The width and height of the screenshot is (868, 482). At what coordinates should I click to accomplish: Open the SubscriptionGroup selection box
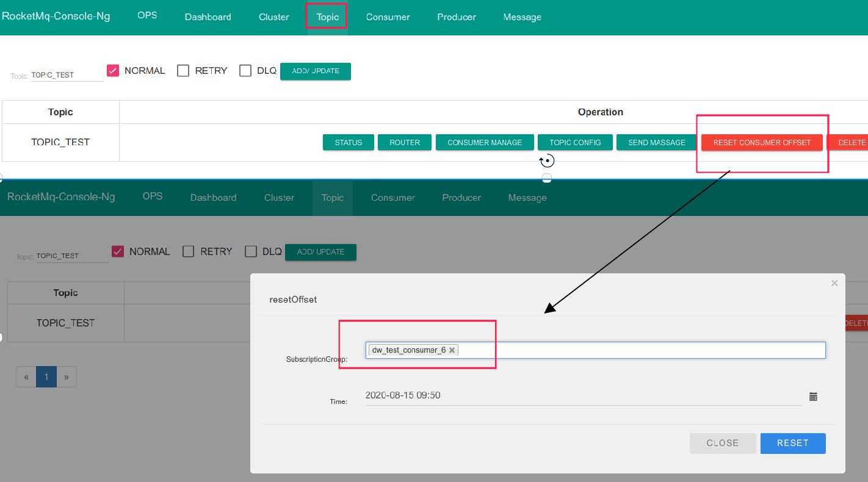(x=641, y=350)
